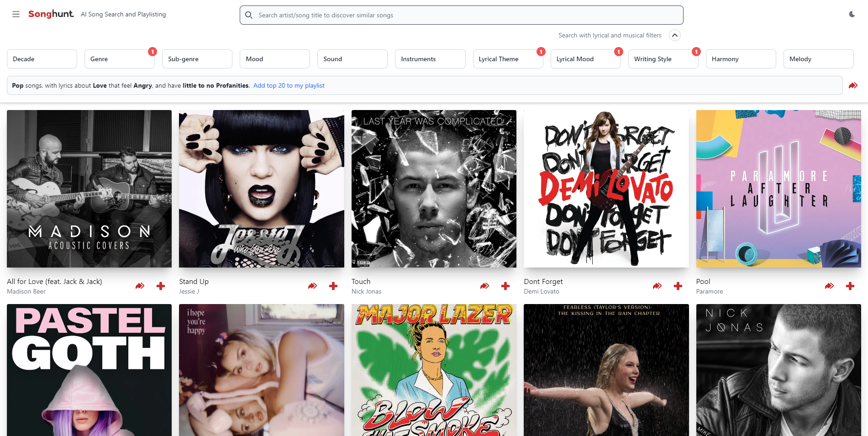Collapse the lyrical and musical filters
868x436 pixels.
tap(675, 35)
